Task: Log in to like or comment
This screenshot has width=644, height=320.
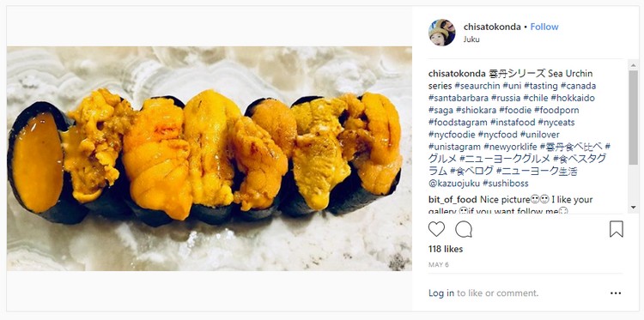Action: [441, 293]
